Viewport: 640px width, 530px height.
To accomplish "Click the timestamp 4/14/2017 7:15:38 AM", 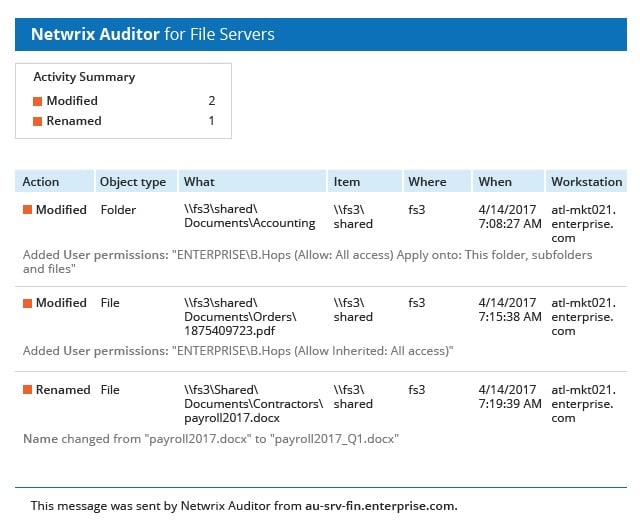I will pos(510,310).
